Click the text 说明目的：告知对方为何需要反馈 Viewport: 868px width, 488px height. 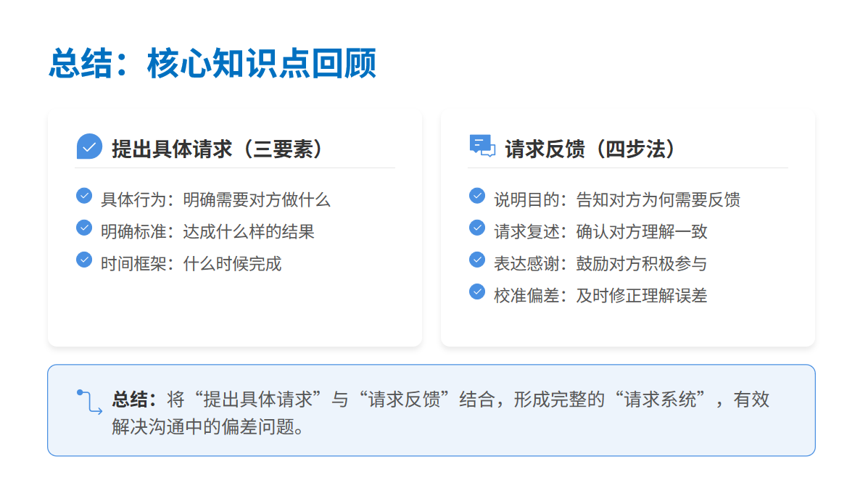tap(616, 200)
